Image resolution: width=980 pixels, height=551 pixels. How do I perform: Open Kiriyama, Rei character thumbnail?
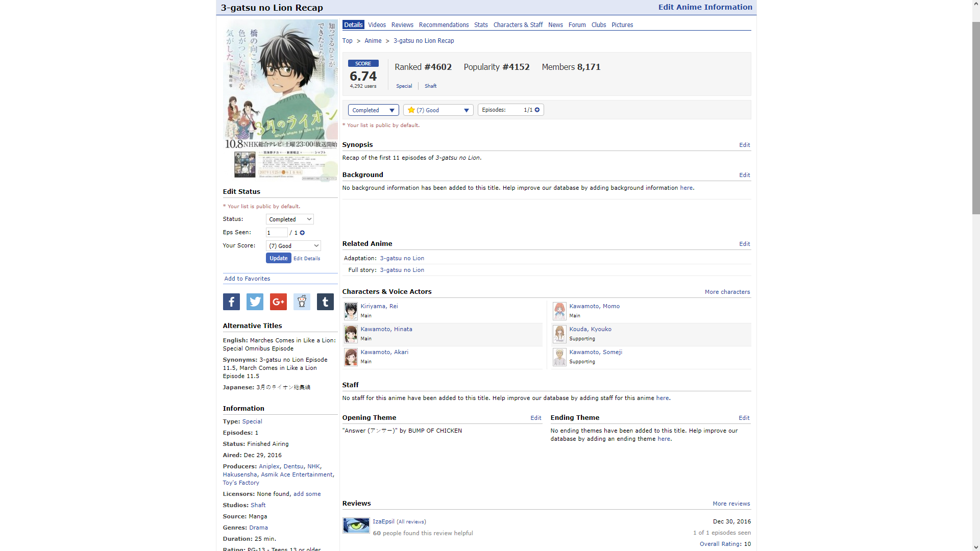[x=351, y=311]
